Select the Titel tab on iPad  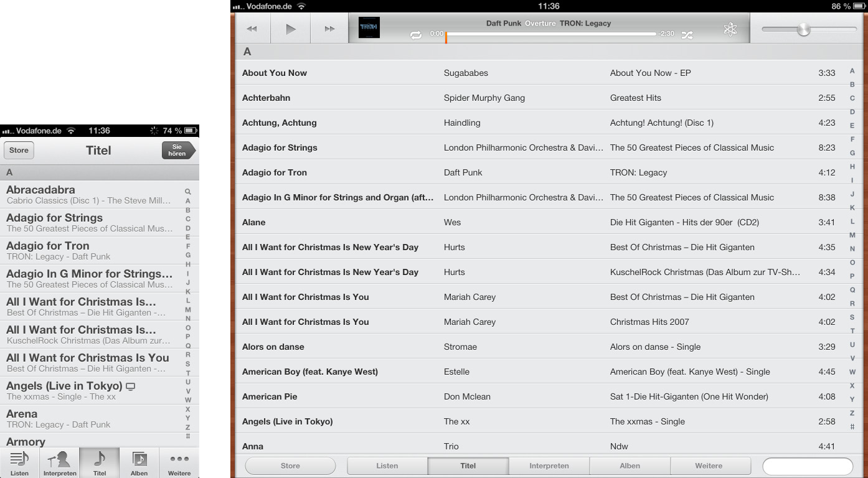[x=468, y=466]
